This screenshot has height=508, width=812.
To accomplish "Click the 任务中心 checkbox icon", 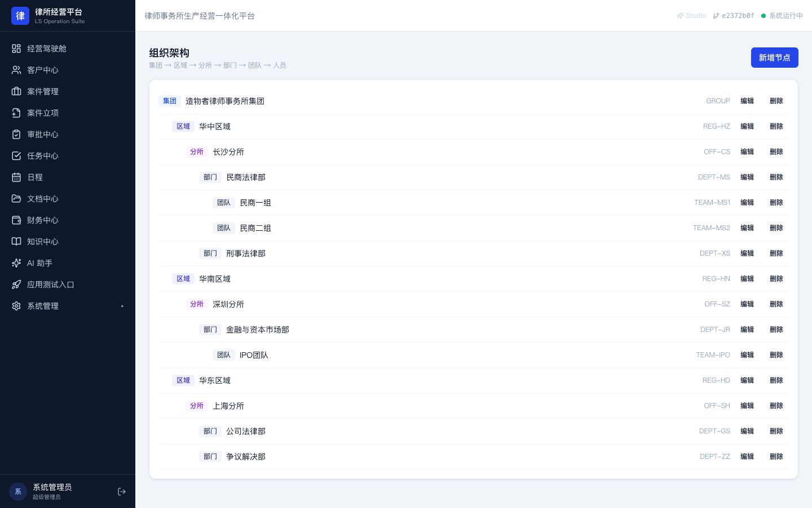I will pyautogui.click(x=16, y=156).
